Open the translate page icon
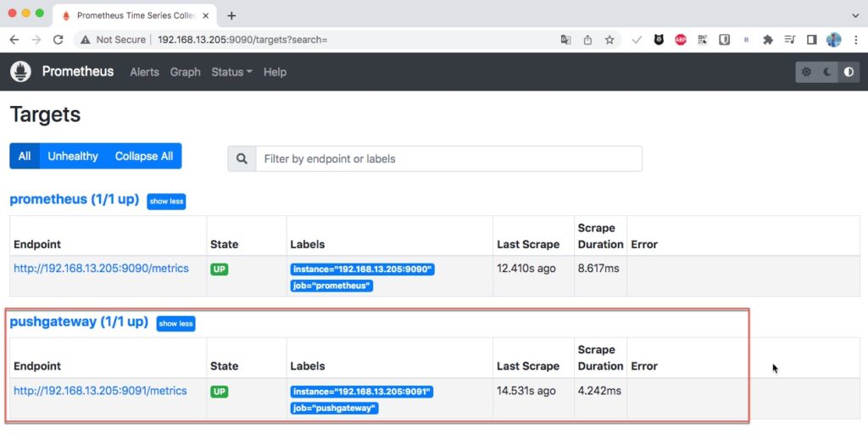The width and height of the screenshot is (868, 439). click(x=565, y=40)
